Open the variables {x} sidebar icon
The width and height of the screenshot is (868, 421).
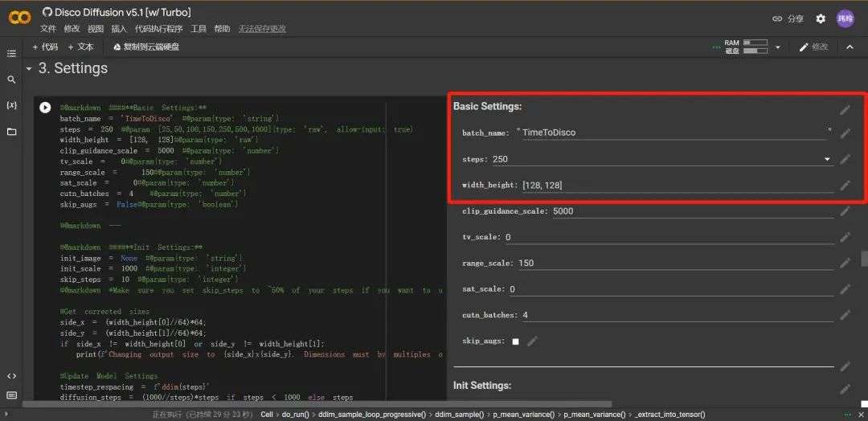(x=11, y=105)
